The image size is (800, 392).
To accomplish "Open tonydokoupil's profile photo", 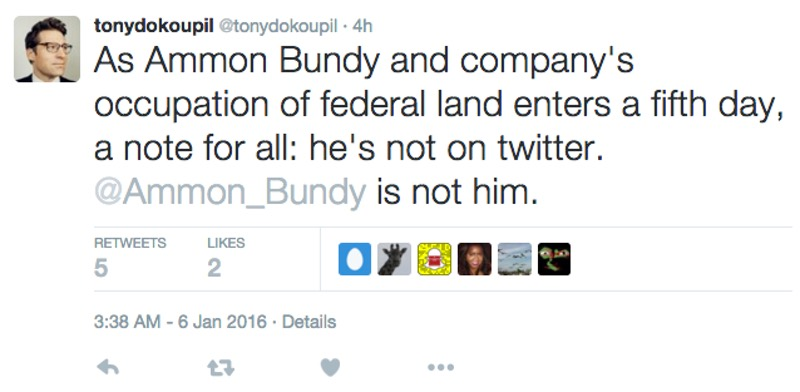I will (x=47, y=49).
